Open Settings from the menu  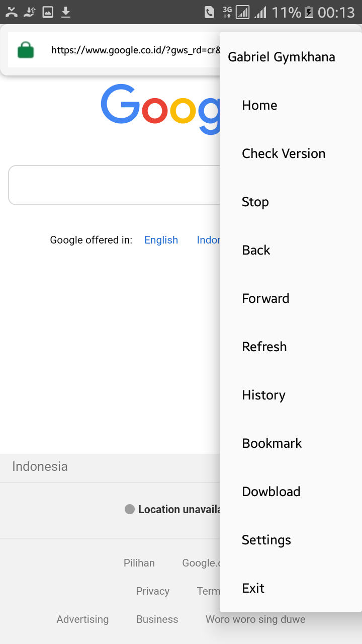point(266,540)
